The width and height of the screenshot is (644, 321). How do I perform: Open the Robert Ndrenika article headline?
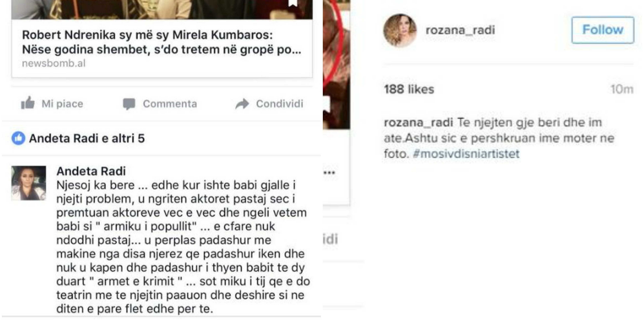(161, 42)
